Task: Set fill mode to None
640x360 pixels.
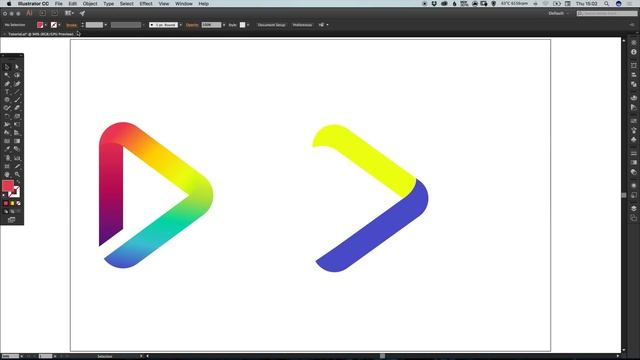Action: (18, 203)
